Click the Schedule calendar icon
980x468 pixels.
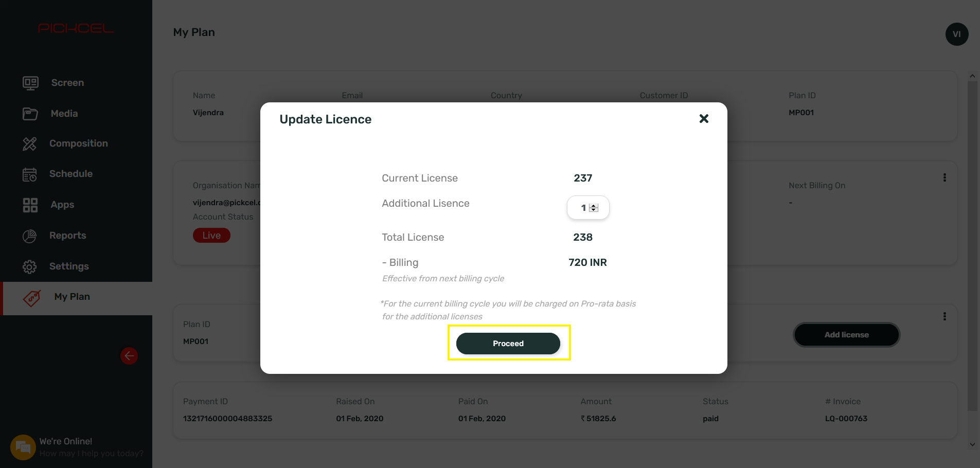pos(30,174)
